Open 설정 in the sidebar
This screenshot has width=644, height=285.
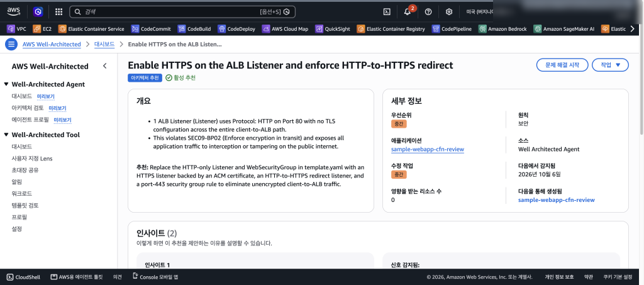click(x=17, y=229)
